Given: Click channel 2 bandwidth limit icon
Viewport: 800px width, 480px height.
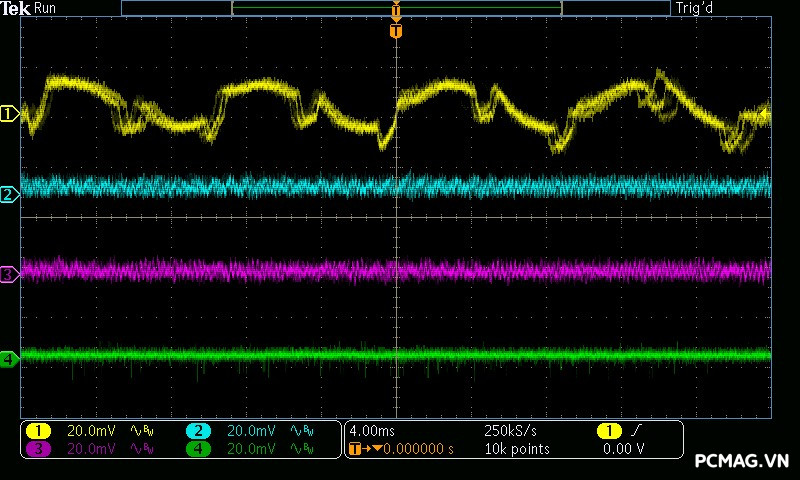Looking at the screenshot, I should point(301,431).
